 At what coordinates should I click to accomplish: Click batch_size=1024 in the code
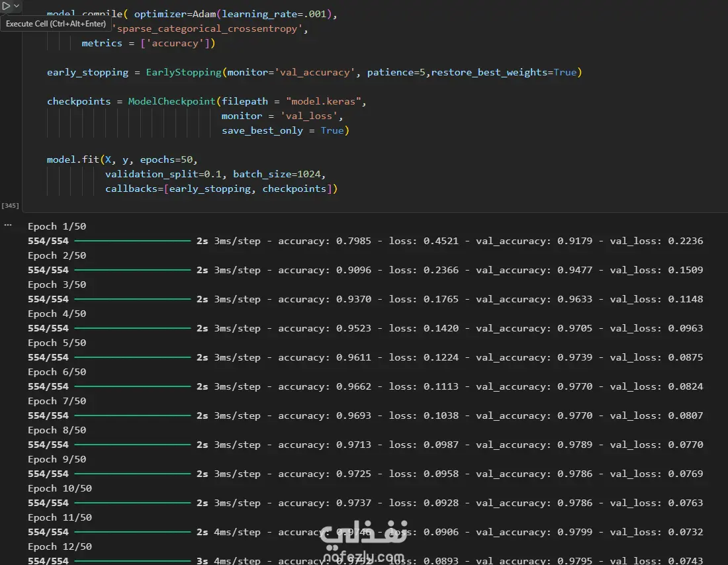pos(277,174)
